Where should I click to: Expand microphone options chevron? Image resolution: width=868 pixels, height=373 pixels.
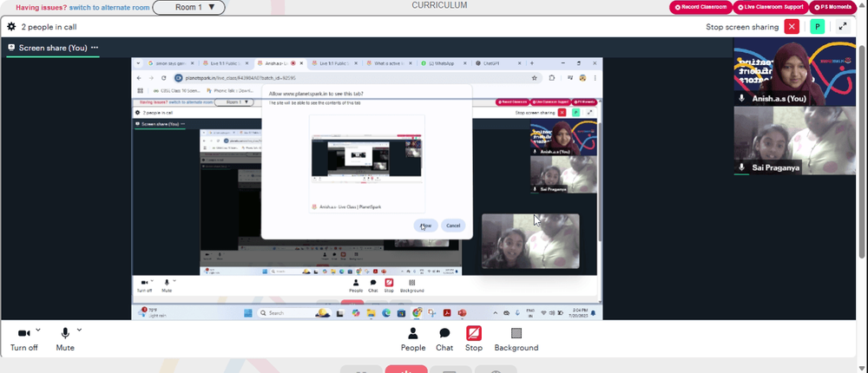(79, 330)
